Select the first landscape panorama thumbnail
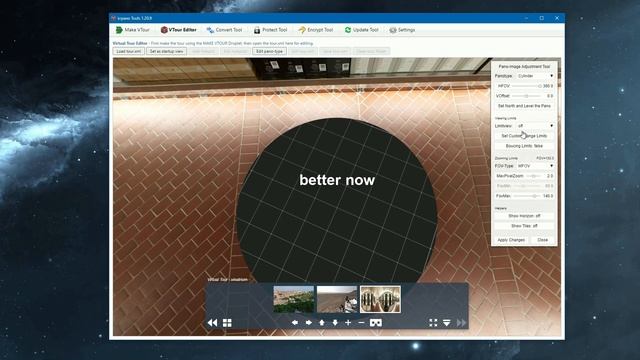 tap(293, 299)
